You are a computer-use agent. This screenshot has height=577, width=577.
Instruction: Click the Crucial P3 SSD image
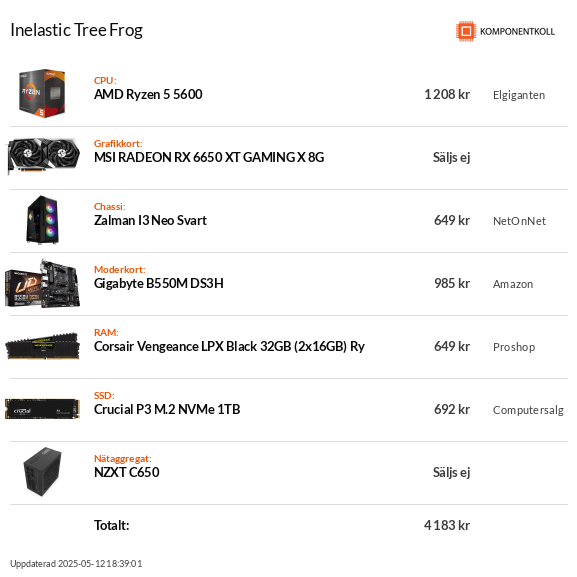click(42, 409)
